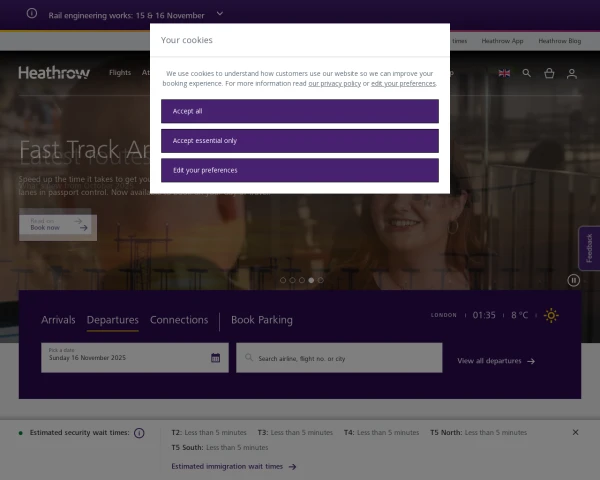Viewport: 600px width, 480px height.
Task: Click arrow next to Estimated immigration wait times
Action: (x=292, y=467)
